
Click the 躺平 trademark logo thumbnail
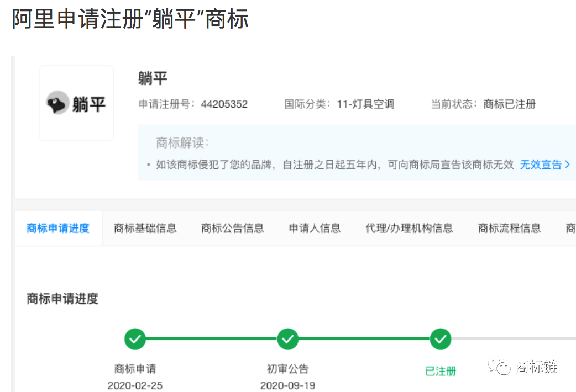coord(76,103)
